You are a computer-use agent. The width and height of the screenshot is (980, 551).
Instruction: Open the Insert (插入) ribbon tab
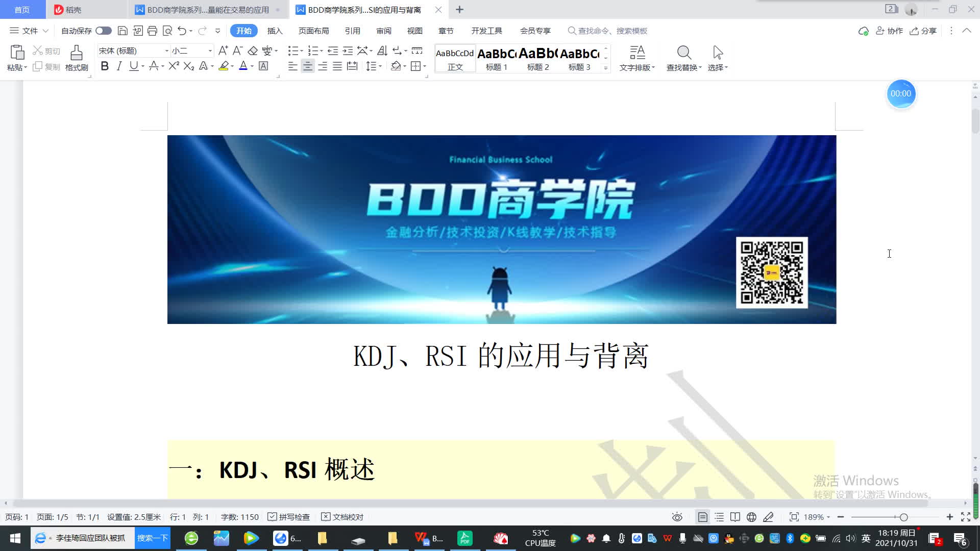click(275, 31)
